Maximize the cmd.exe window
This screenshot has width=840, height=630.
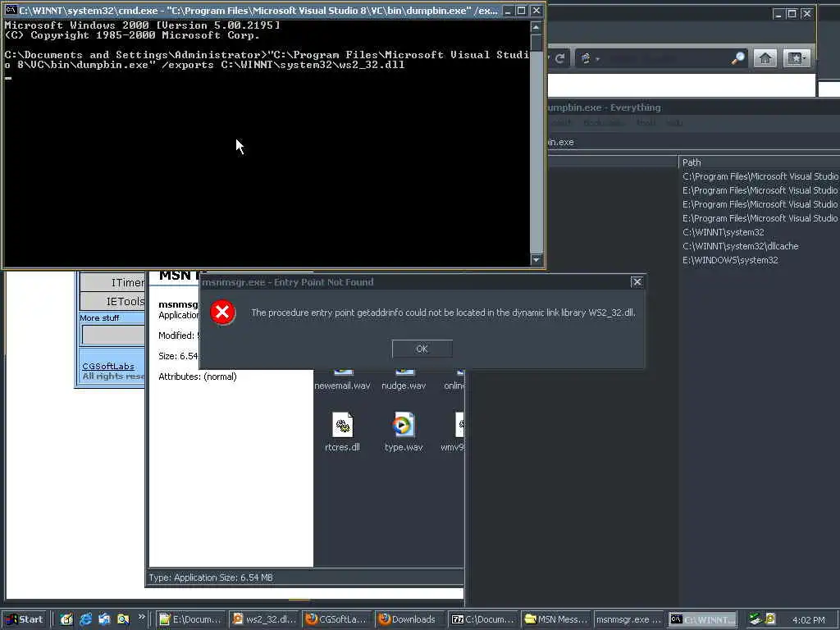521,10
